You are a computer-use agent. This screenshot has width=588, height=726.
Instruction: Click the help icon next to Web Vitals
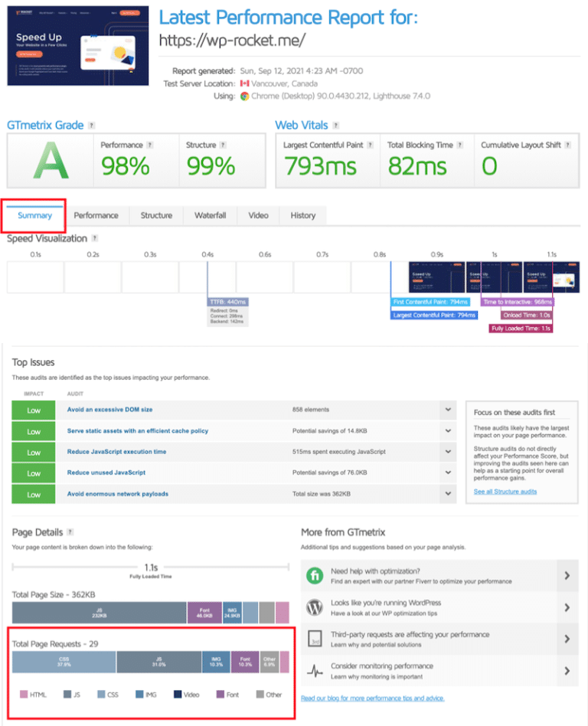pyautogui.click(x=336, y=126)
